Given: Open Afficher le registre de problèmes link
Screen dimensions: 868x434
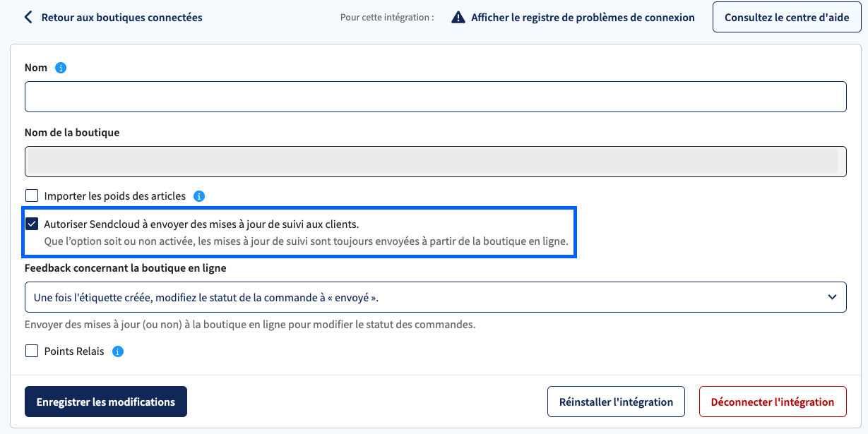Looking at the screenshot, I should [x=583, y=17].
